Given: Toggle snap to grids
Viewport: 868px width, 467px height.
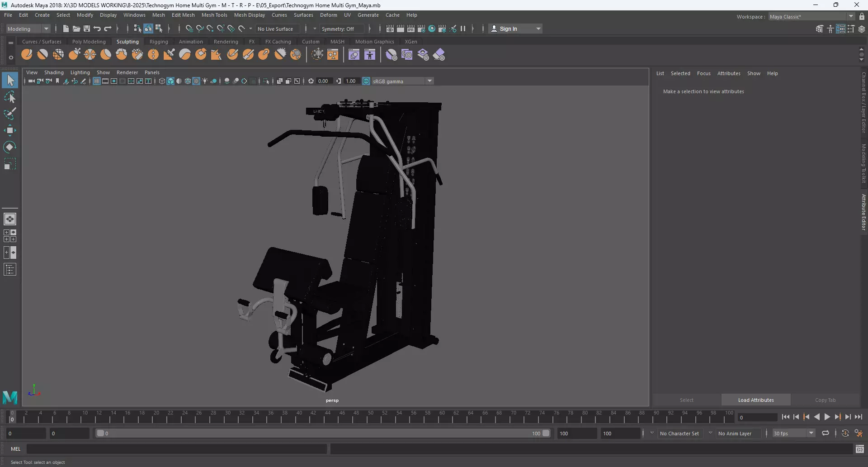Looking at the screenshot, I should (x=189, y=29).
